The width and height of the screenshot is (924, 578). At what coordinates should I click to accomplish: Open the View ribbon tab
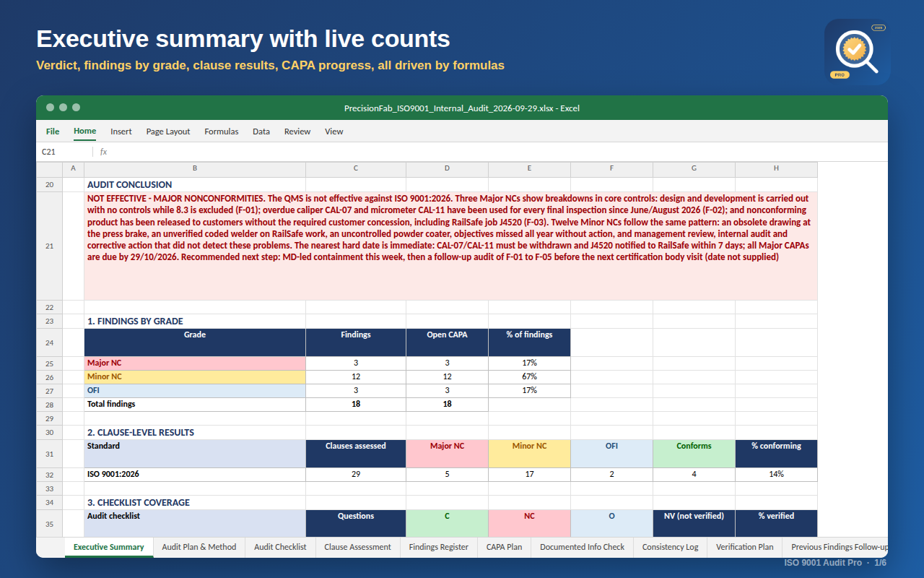334,131
